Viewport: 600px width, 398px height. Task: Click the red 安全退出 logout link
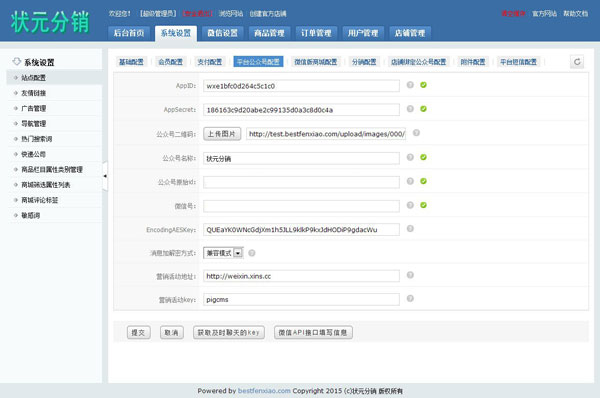(x=197, y=14)
